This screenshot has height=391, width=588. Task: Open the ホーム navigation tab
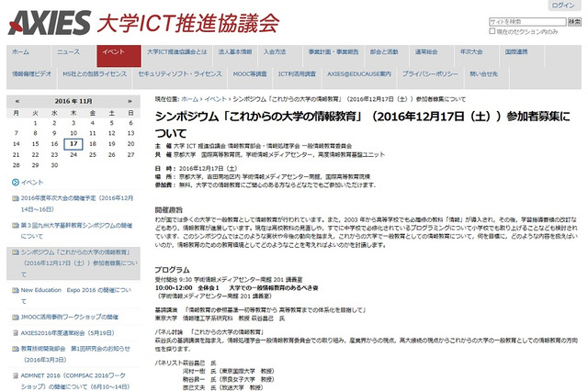pos(28,56)
